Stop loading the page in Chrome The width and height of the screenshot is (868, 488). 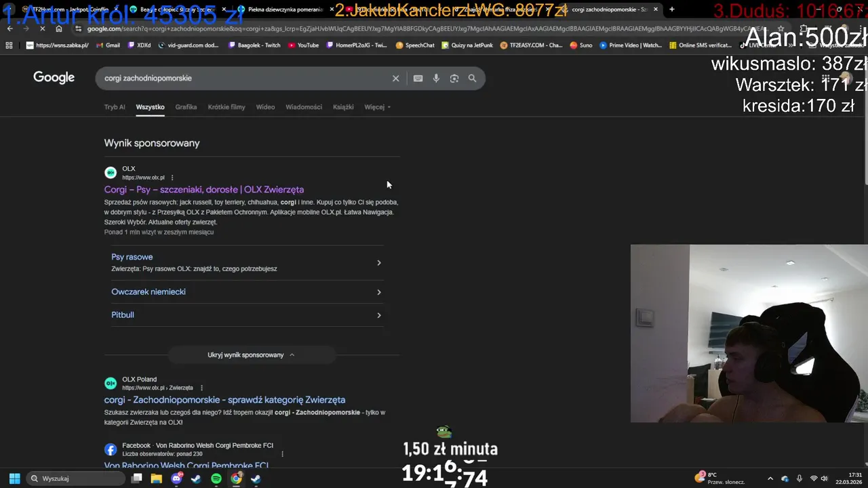click(42, 28)
